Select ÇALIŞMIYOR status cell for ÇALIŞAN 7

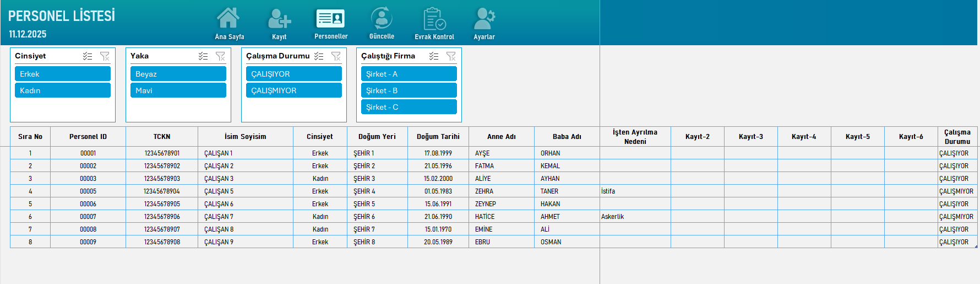957,217
